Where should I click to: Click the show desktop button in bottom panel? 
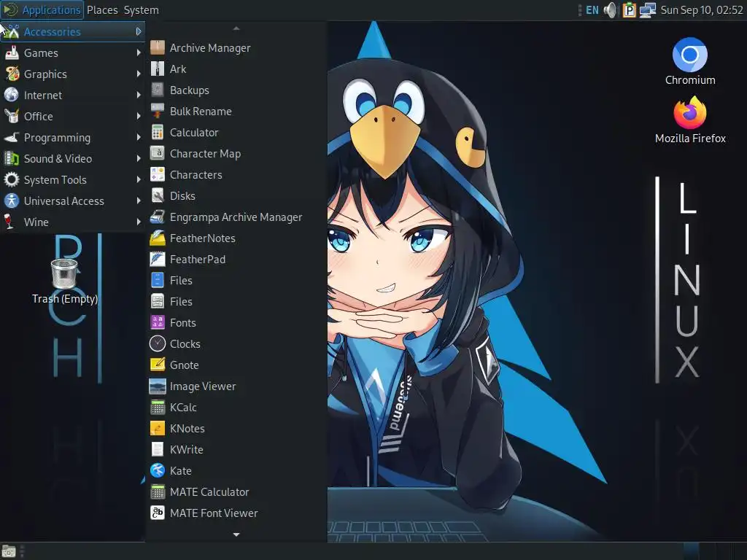9,551
